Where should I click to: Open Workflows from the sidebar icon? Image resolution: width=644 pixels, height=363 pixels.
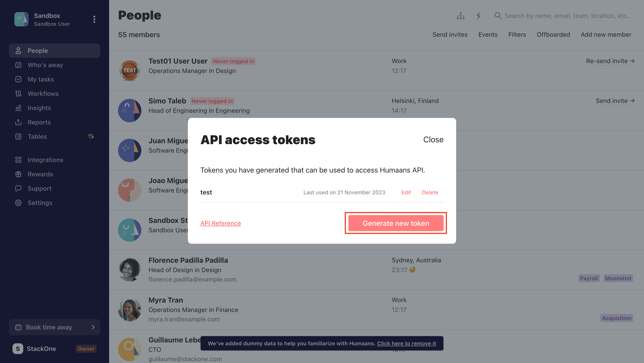tap(18, 93)
